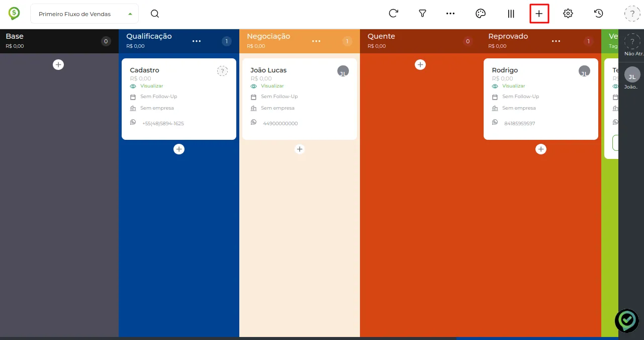Image resolution: width=644 pixels, height=340 pixels.
Task: Open the Rodrigo card title
Action: coord(505,70)
